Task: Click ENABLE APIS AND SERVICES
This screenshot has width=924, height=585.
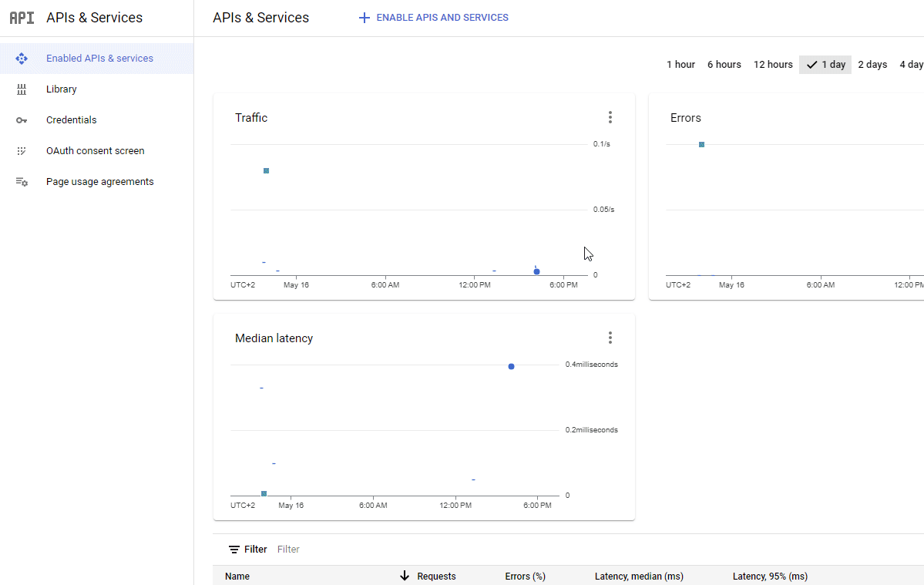Action: [x=433, y=17]
